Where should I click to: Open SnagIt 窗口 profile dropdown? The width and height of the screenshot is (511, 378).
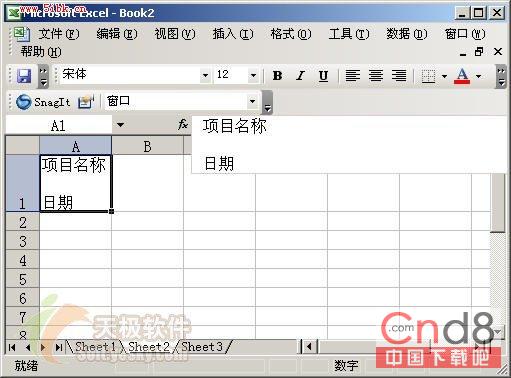click(252, 101)
